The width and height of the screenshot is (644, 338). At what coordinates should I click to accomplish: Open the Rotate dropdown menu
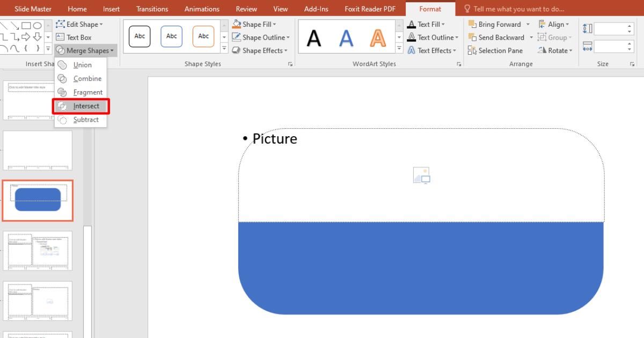[x=556, y=50]
